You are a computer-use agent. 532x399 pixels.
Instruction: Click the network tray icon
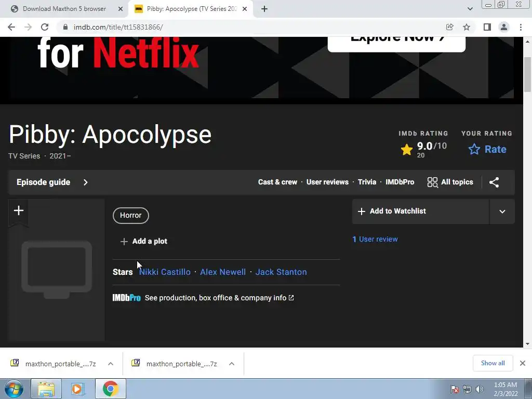pos(467,389)
